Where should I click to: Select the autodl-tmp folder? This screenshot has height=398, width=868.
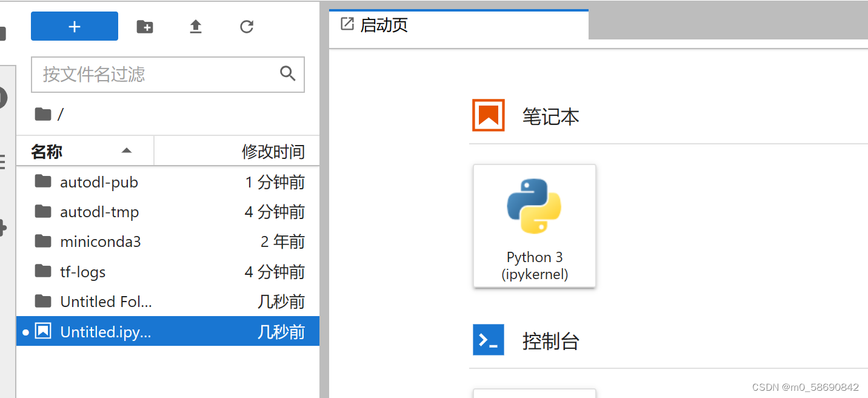[x=99, y=211]
